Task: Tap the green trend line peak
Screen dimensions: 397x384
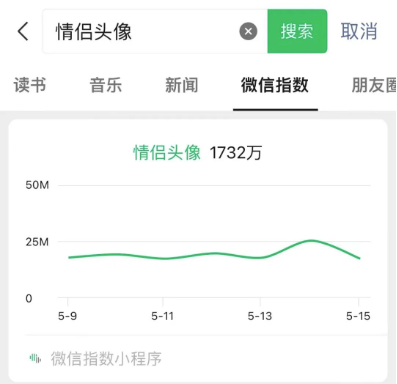Action: tap(311, 240)
